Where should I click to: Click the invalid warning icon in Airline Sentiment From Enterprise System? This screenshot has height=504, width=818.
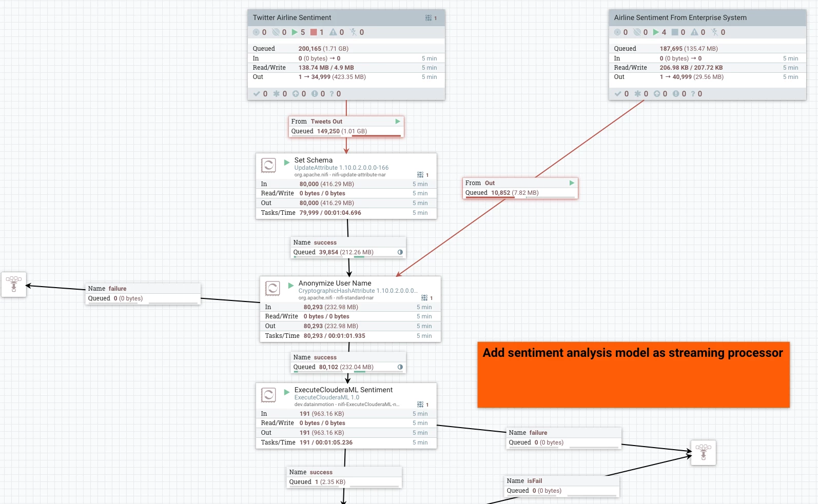[694, 32]
